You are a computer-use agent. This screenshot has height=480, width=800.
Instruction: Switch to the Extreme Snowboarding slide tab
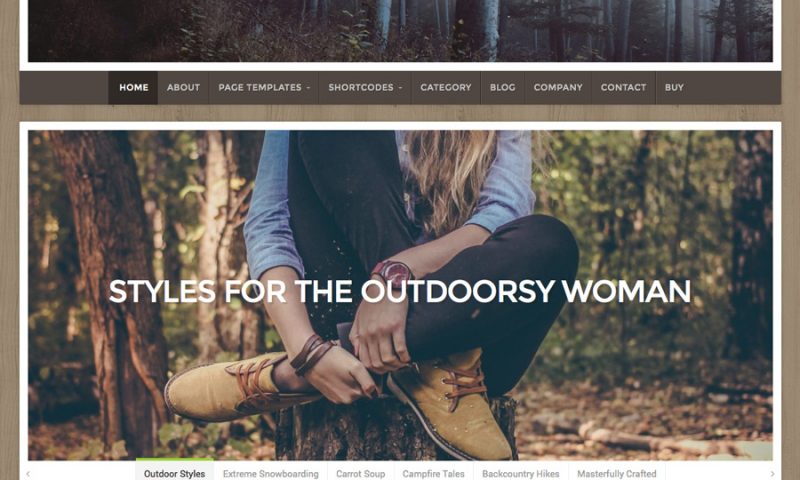click(x=270, y=473)
